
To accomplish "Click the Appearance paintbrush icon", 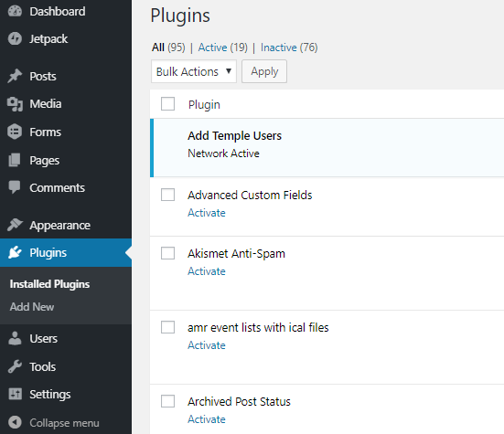I will (x=15, y=225).
